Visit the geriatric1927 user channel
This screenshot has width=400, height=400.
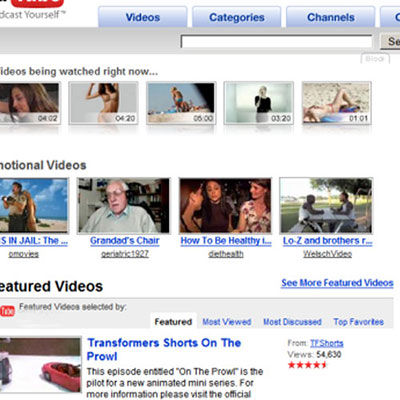click(x=125, y=254)
